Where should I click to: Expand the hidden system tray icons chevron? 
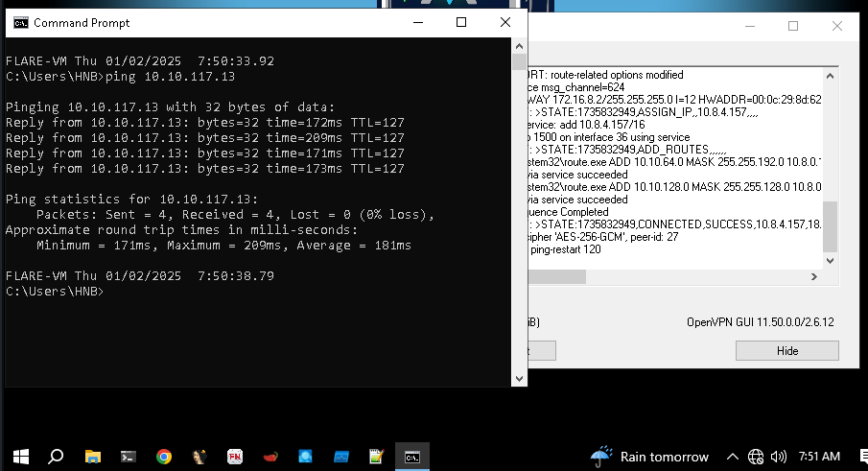733,457
